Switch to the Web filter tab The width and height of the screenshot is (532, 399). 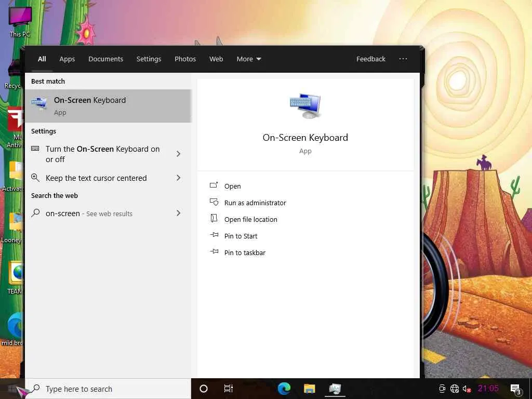pos(216,59)
